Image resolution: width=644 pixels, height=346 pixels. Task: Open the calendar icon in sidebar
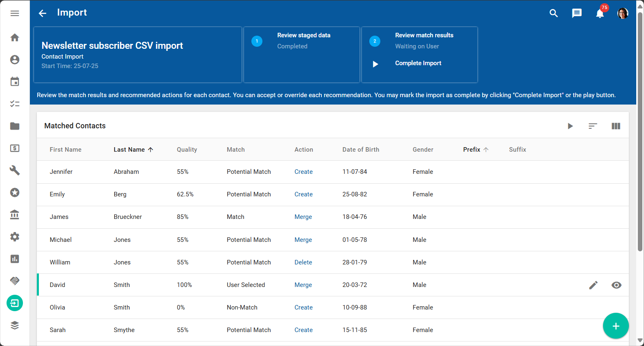[x=15, y=82]
